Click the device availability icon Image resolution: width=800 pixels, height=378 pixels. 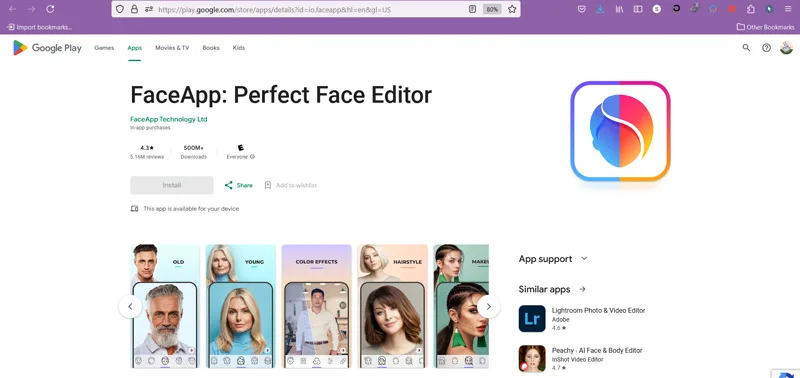(134, 209)
